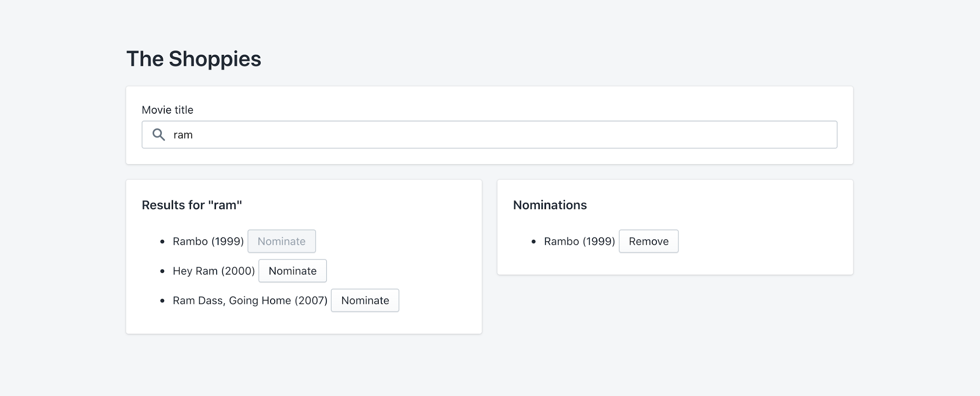The width and height of the screenshot is (980, 396).
Task: Click the magnifying glass search icon
Action: tap(158, 134)
